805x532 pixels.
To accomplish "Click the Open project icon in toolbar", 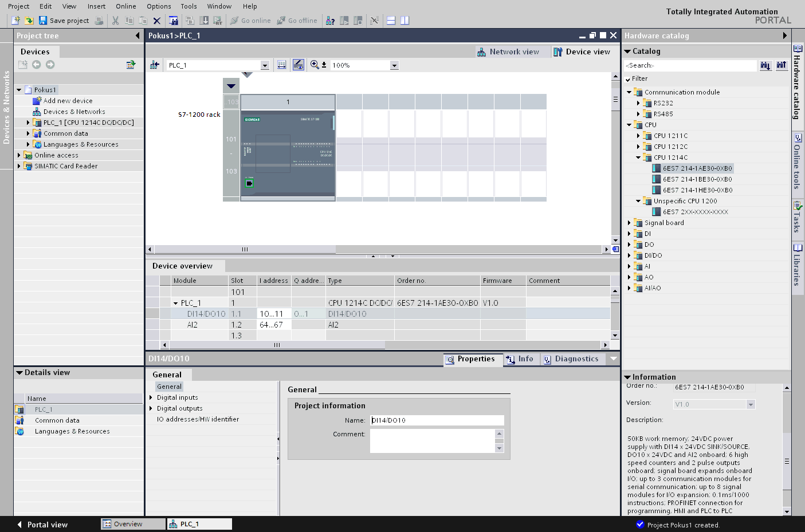I will 29,21.
